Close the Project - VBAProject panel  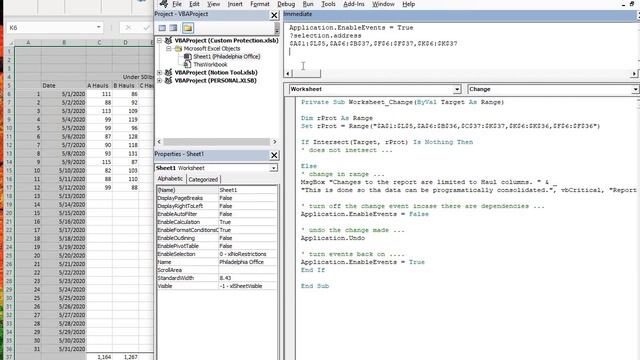click(x=274, y=16)
